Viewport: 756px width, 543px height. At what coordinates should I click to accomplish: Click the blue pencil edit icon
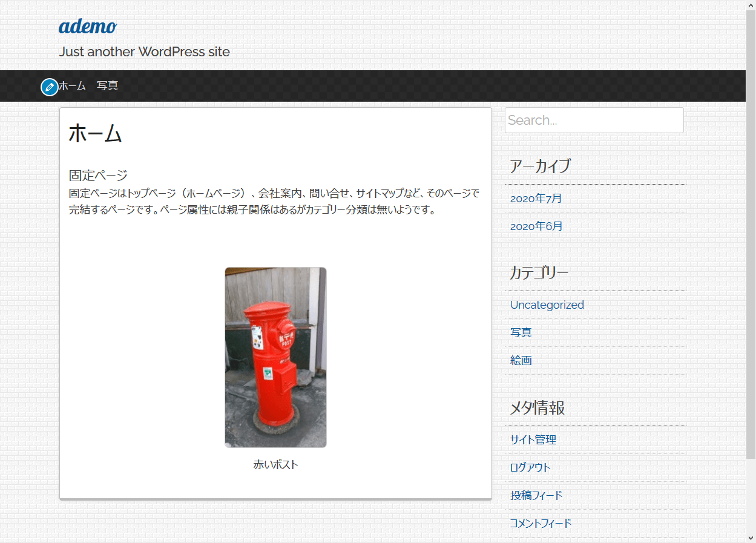50,87
